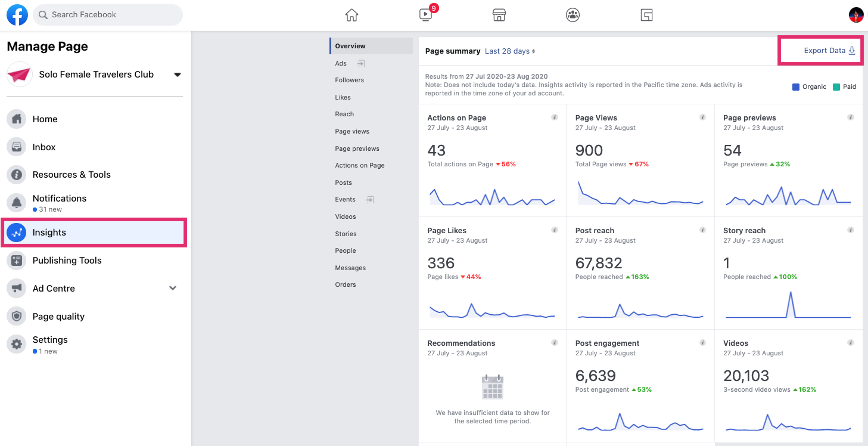Expand the Ad Centre section chevron
The width and height of the screenshot is (868, 446).
click(x=173, y=288)
